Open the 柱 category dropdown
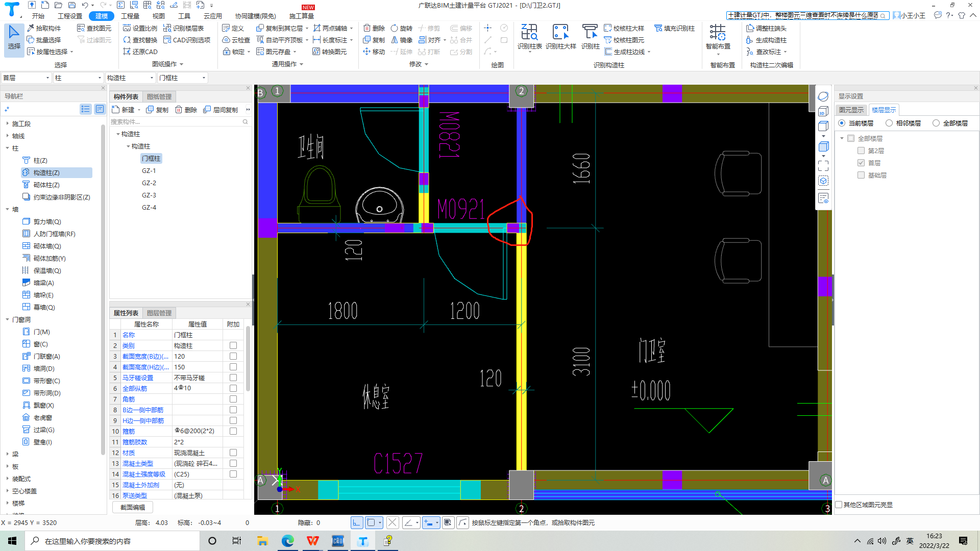The image size is (980, 551). 78,78
